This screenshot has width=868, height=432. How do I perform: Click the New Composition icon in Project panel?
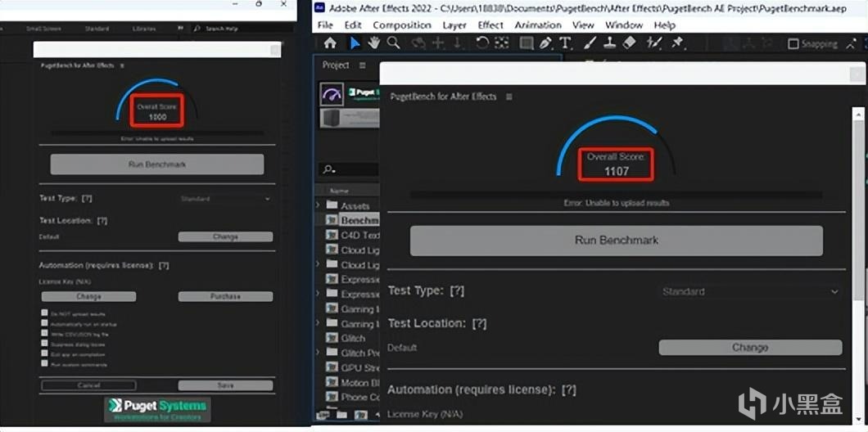coord(359,414)
